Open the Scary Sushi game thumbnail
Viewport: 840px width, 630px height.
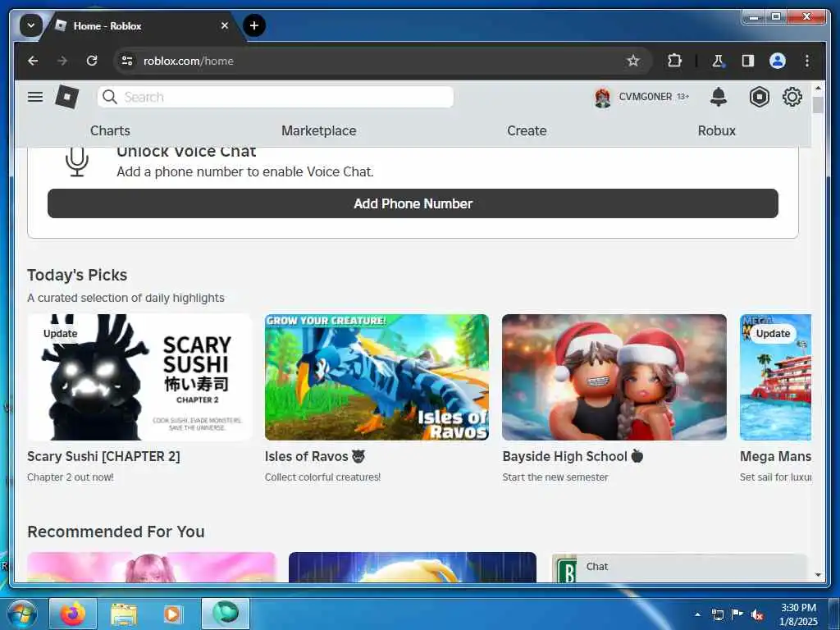pos(139,377)
